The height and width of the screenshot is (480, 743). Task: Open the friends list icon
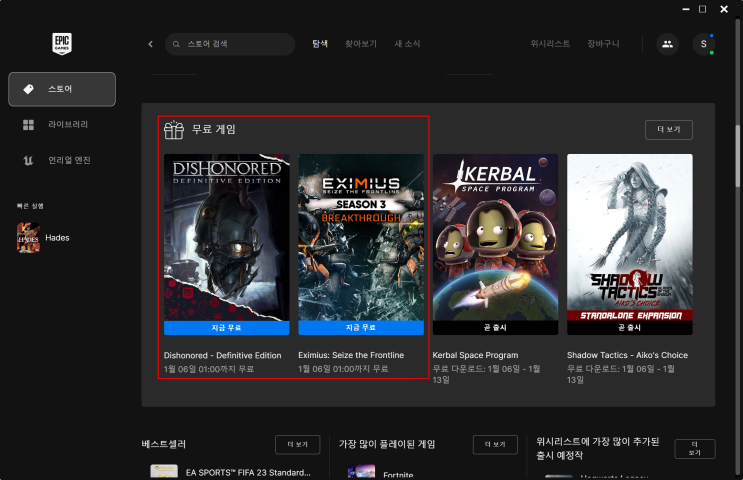[667, 44]
